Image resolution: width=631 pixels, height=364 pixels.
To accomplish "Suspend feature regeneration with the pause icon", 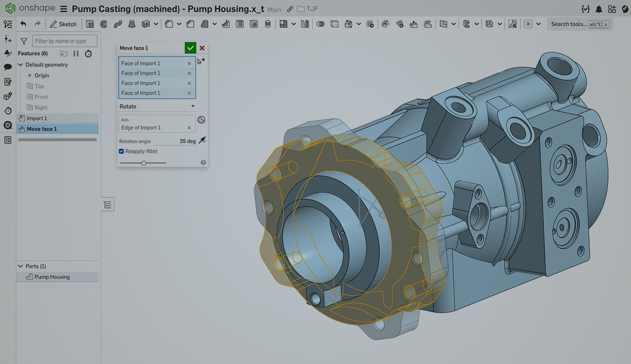I will pos(76,53).
